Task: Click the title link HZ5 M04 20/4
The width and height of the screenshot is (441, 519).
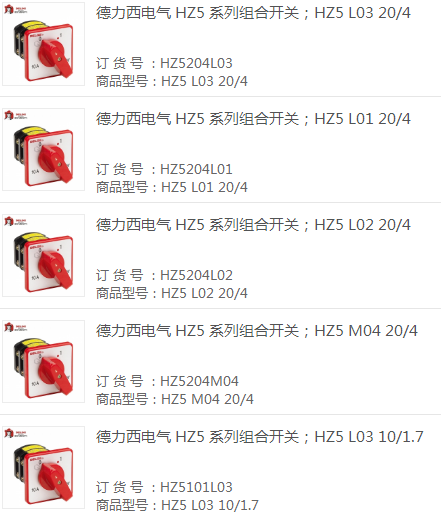Action: [x=257, y=331]
